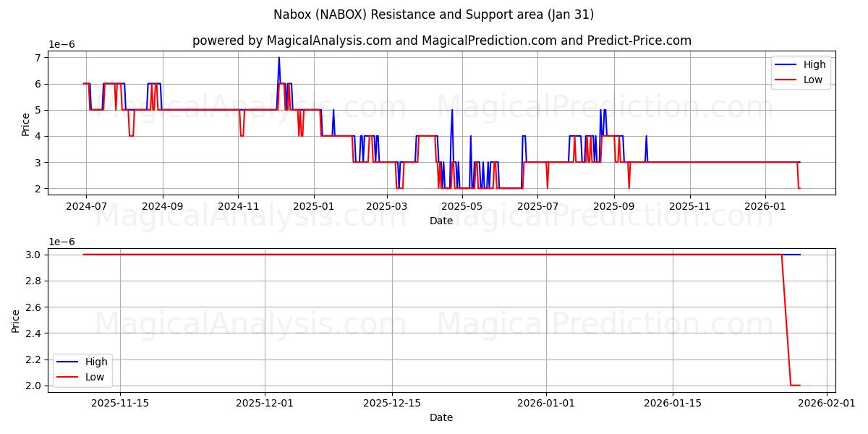This screenshot has height=434, width=868.
Task: Pick the "2026-01-15" date tick label
Action: click(x=673, y=404)
